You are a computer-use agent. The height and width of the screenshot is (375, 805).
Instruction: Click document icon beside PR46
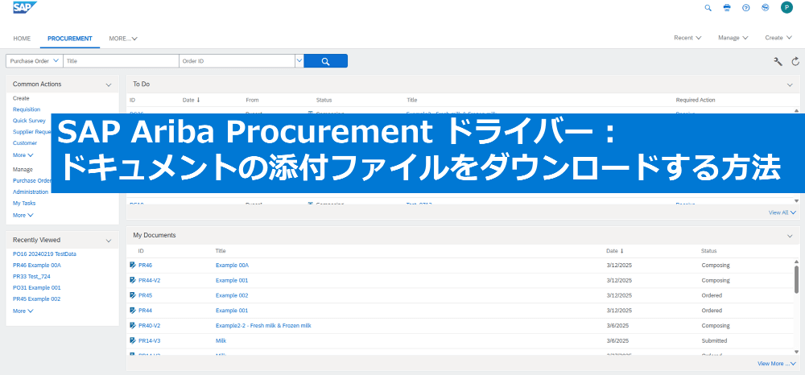click(132, 265)
